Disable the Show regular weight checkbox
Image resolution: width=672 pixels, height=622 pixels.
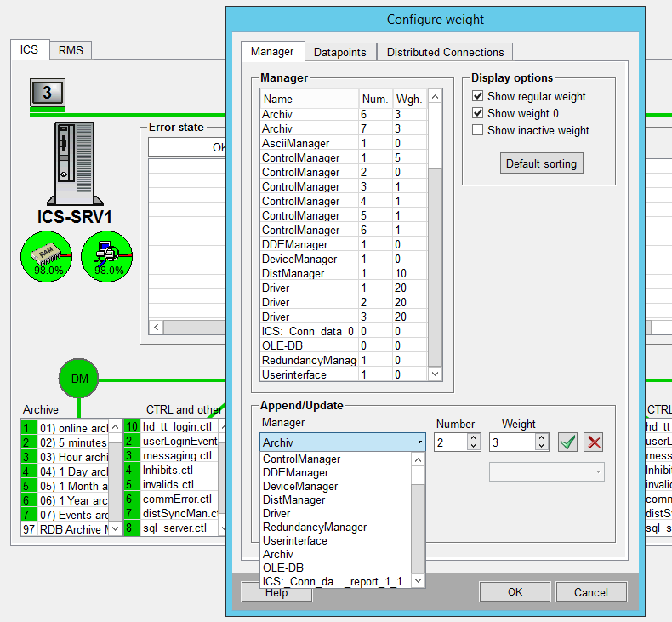click(x=478, y=96)
